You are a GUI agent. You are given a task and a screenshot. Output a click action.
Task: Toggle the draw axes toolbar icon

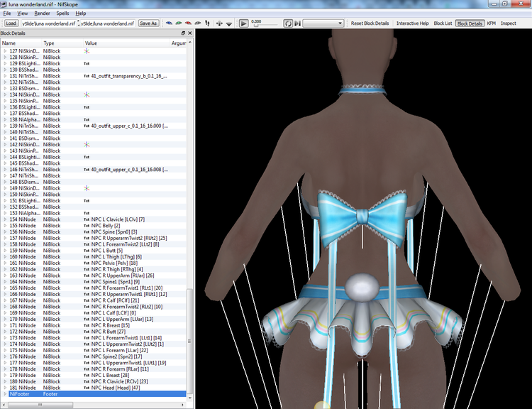click(x=219, y=23)
